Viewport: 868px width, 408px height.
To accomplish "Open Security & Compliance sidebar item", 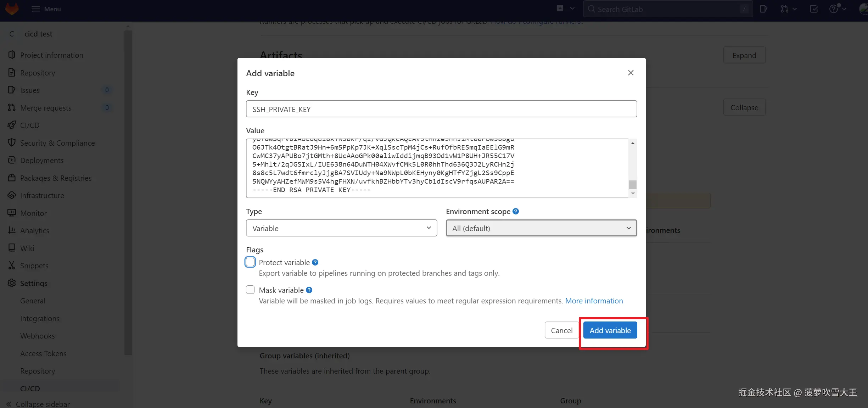I will point(57,143).
